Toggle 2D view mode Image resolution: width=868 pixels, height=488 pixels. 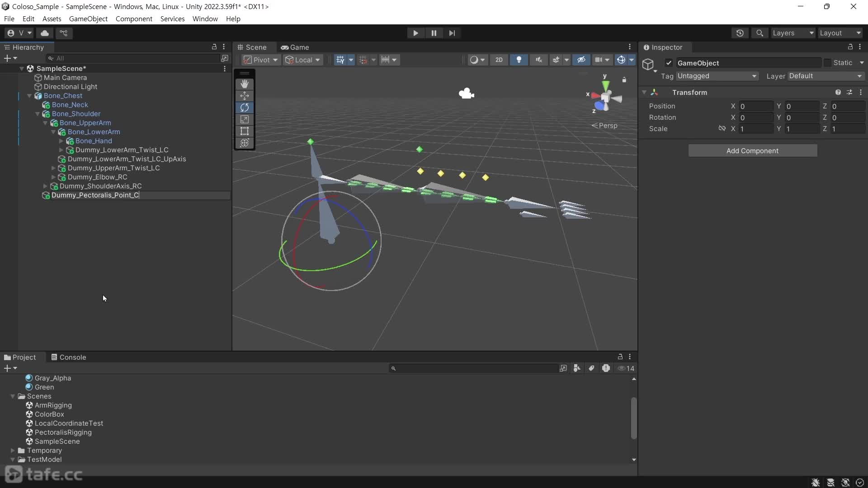[x=499, y=60]
